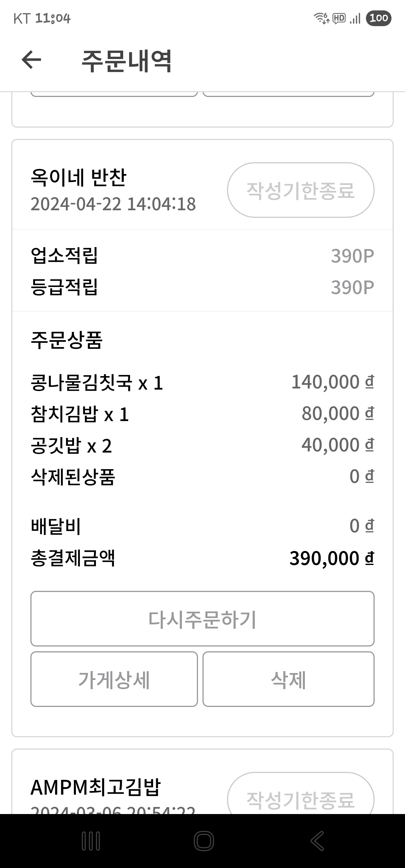Viewport: 405px width, 868px height.
Task: Tap 작성기한종료 button for 옥이네 반찬
Action: click(x=300, y=190)
